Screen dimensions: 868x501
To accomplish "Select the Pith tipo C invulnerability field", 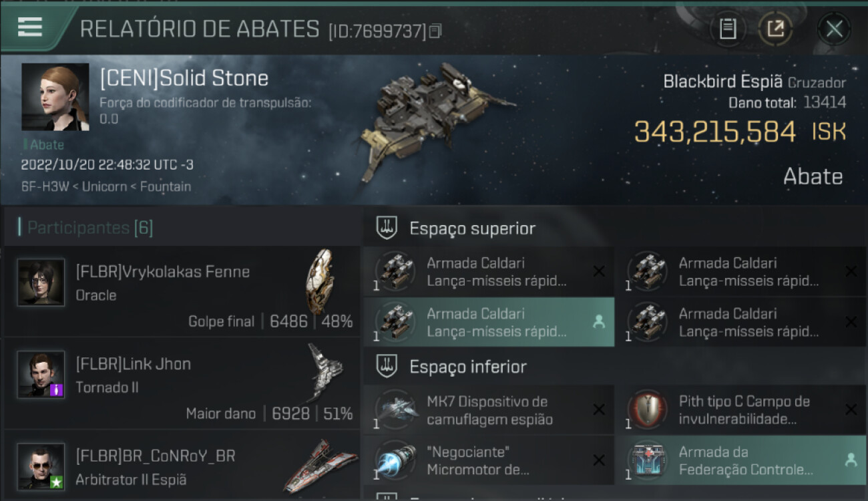I will point(740,410).
